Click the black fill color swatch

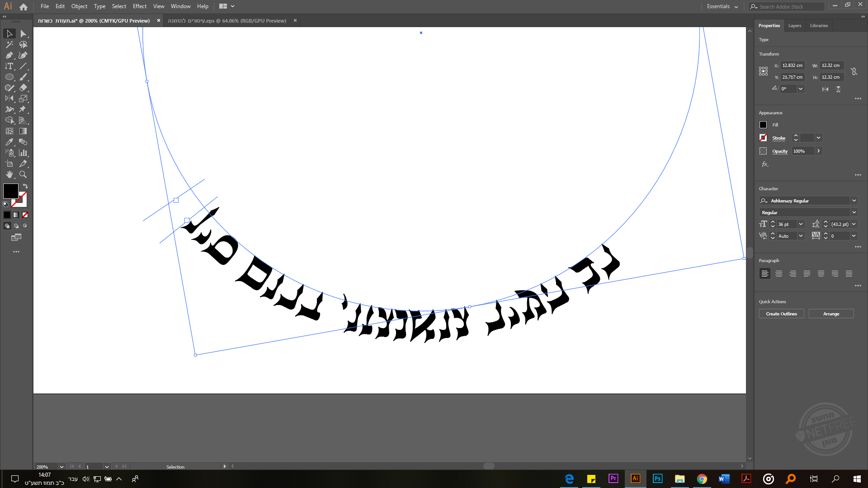tap(10, 192)
